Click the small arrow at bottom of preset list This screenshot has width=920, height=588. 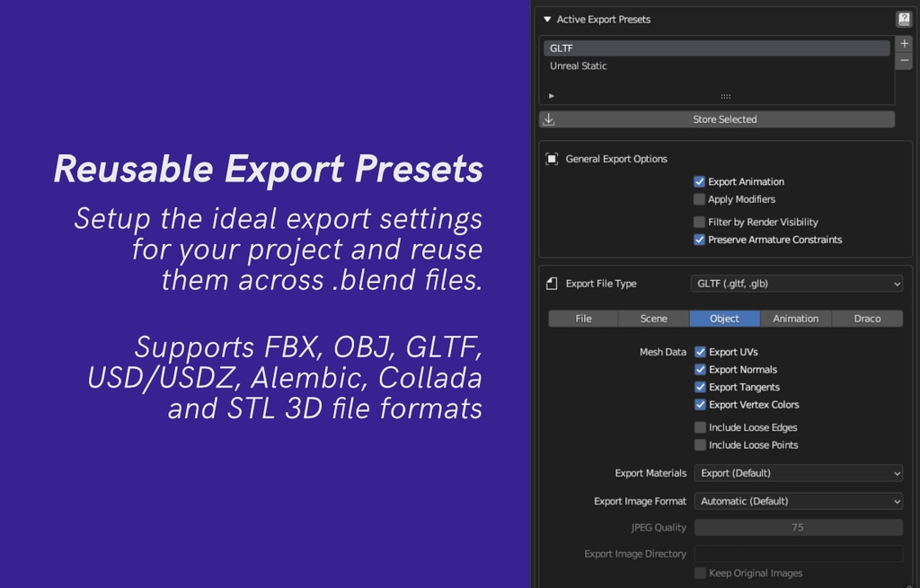coord(551,94)
